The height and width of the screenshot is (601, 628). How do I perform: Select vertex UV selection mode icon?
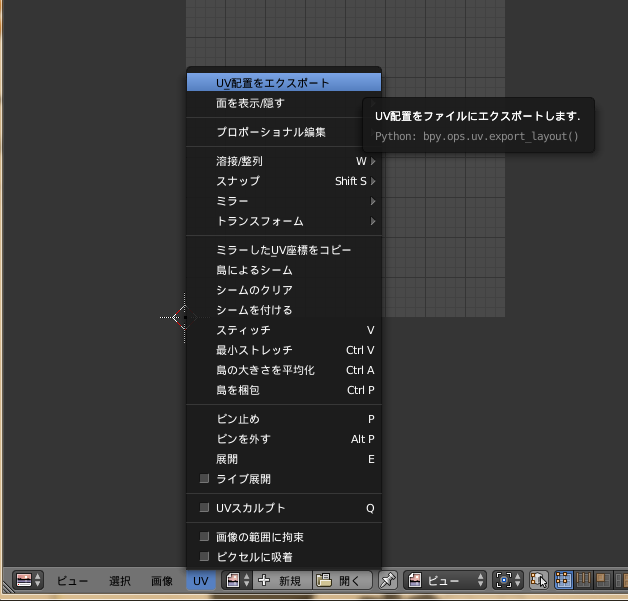564,580
